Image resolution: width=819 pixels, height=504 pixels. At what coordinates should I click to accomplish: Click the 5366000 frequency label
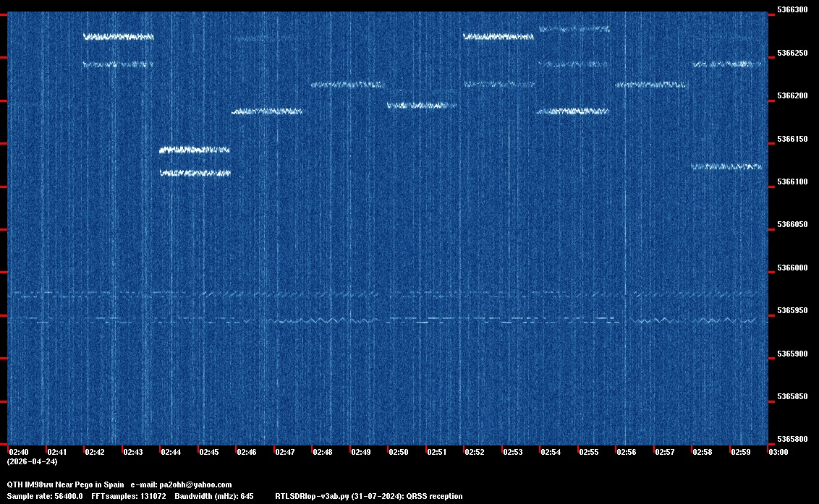pos(792,268)
